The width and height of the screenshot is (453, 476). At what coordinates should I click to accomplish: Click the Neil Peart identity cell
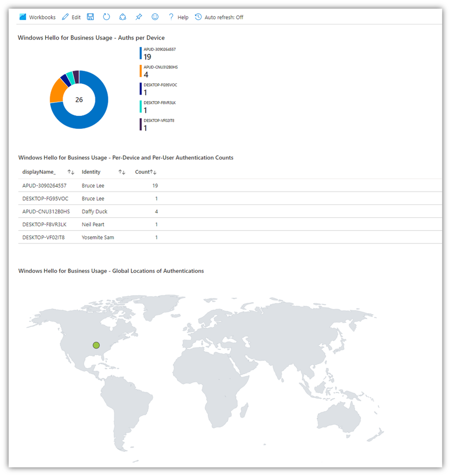[93, 224]
